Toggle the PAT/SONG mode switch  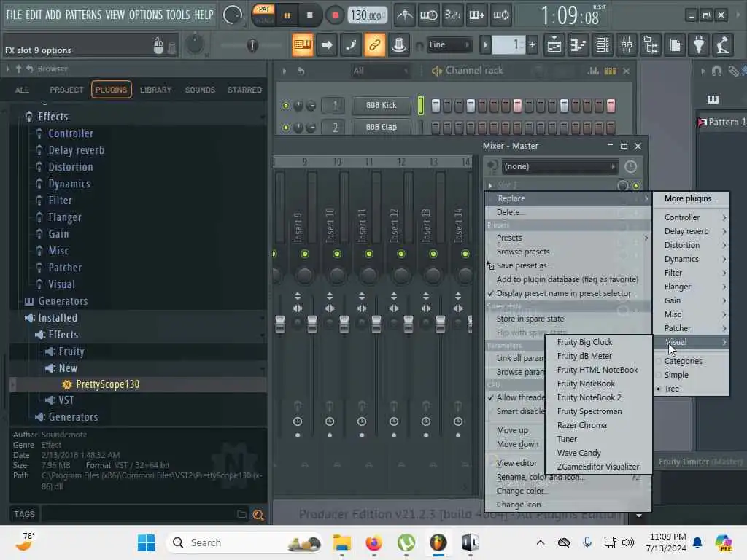point(263,15)
